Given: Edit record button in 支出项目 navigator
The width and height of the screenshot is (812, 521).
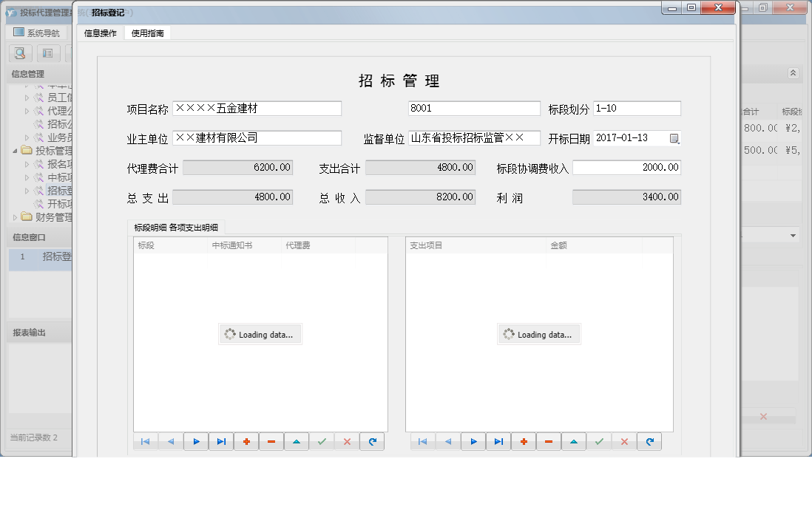Looking at the screenshot, I should click(574, 442).
